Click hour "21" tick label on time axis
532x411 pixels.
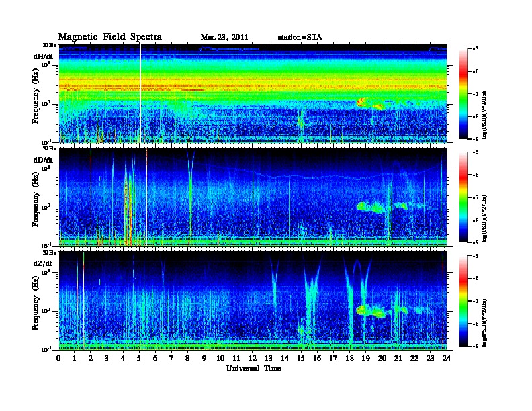pos(398,358)
